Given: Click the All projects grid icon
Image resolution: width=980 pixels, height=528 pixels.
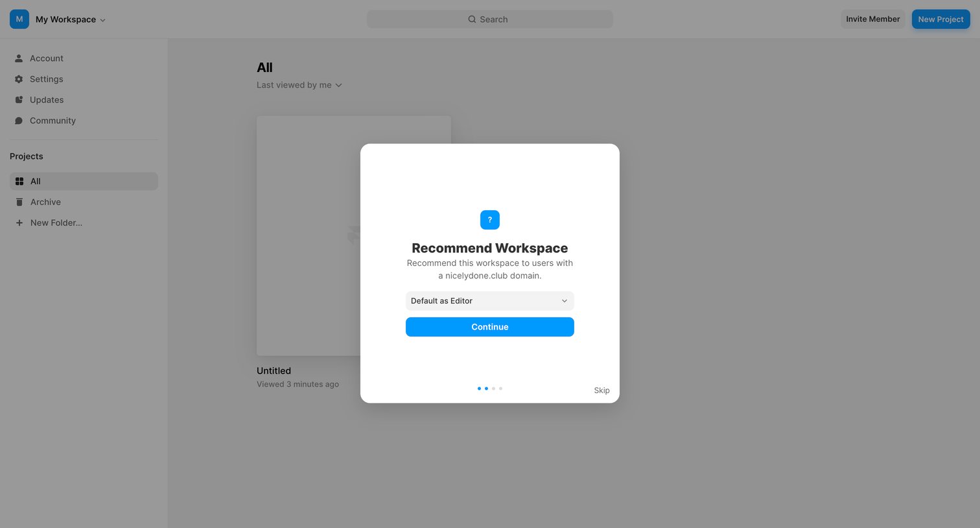Looking at the screenshot, I should (x=19, y=182).
